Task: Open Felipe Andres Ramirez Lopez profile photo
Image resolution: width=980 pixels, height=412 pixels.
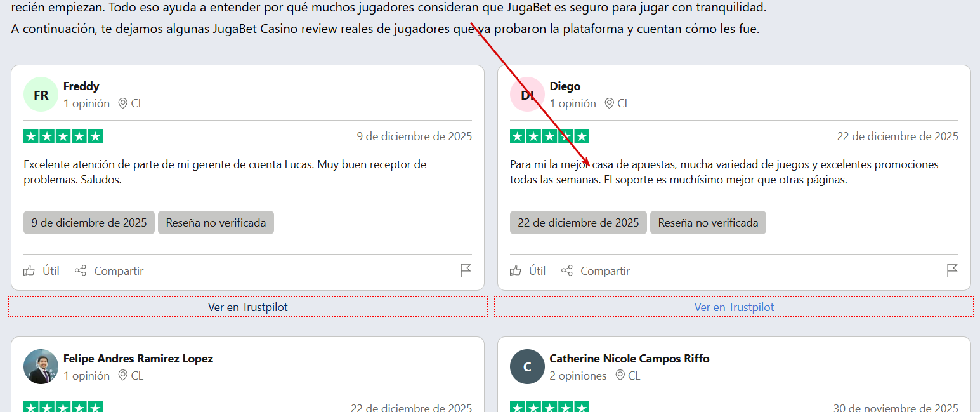Action: click(41, 366)
